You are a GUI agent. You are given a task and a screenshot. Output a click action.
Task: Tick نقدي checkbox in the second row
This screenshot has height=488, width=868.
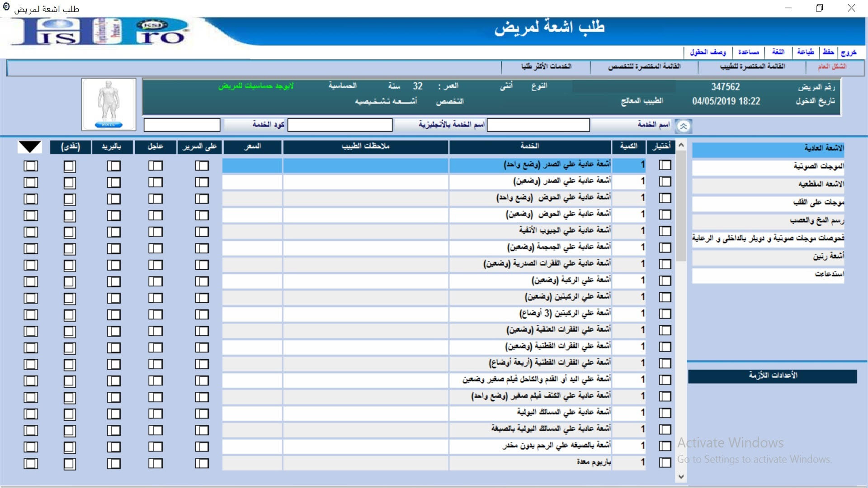[70, 183]
